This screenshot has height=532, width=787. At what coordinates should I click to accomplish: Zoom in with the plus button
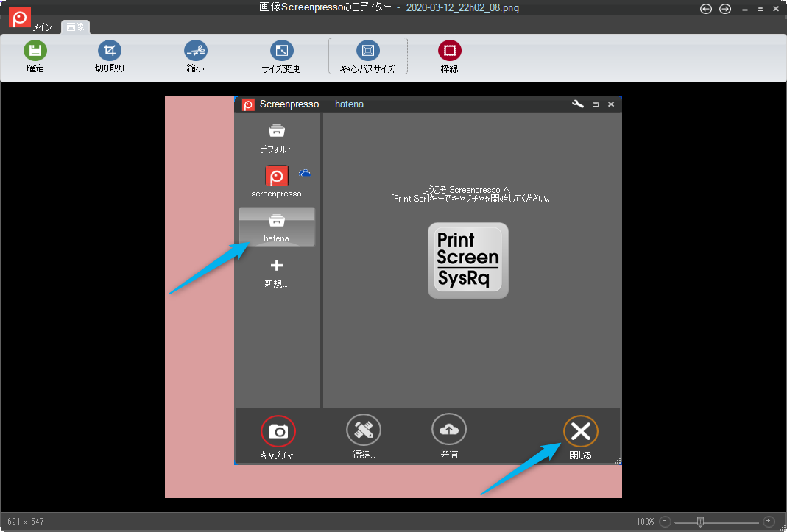pyautogui.click(x=769, y=522)
